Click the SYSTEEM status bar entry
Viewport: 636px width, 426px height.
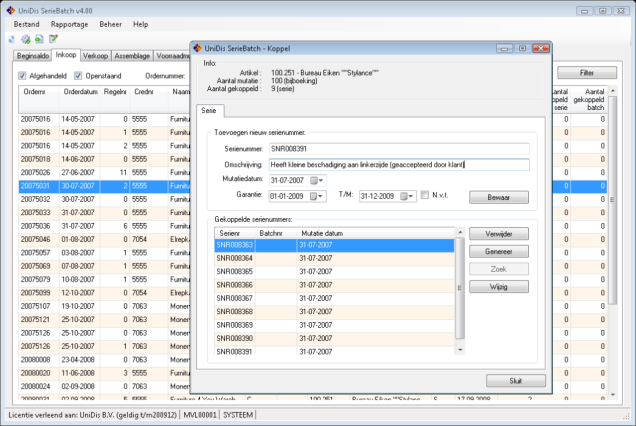(x=238, y=415)
